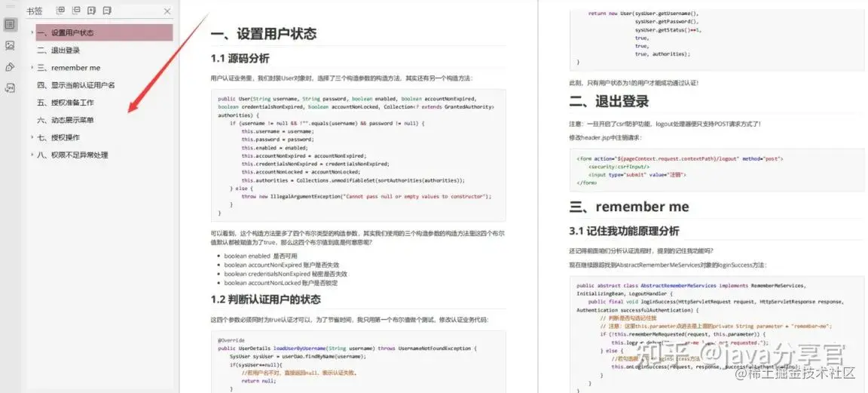
Task: Expand bookmark 一、设置用户状态 arrow
Action: [32, 32]
